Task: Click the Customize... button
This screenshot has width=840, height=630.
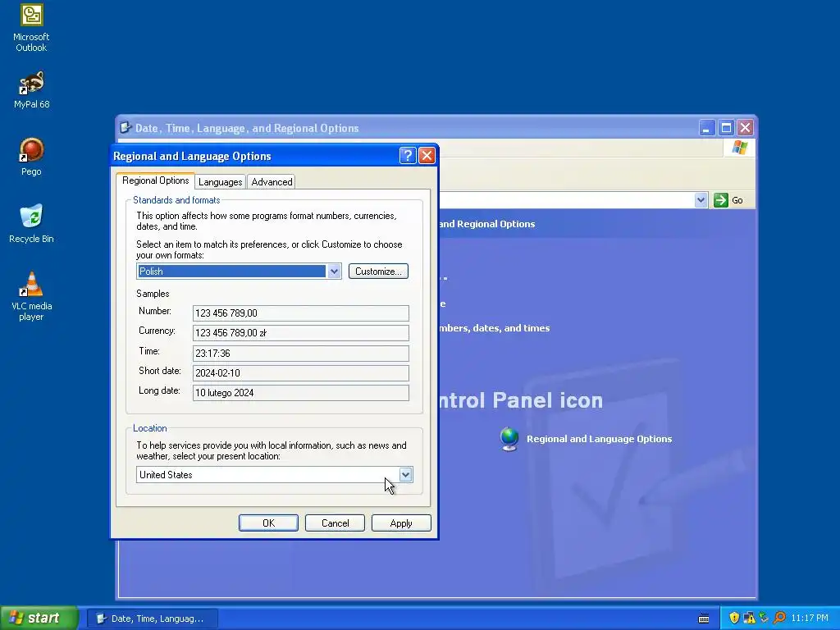Action: point(378,271)
